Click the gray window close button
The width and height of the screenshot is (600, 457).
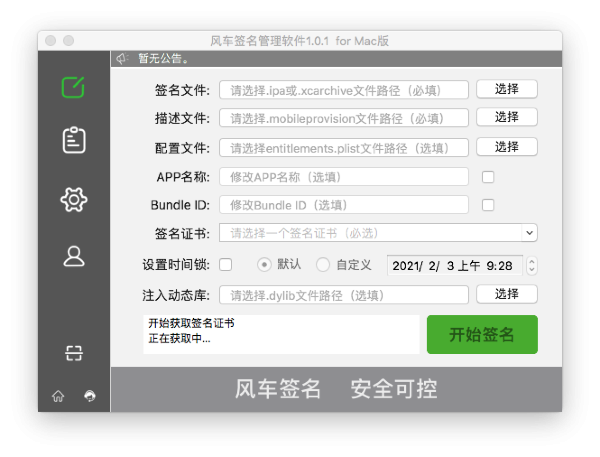51,41
